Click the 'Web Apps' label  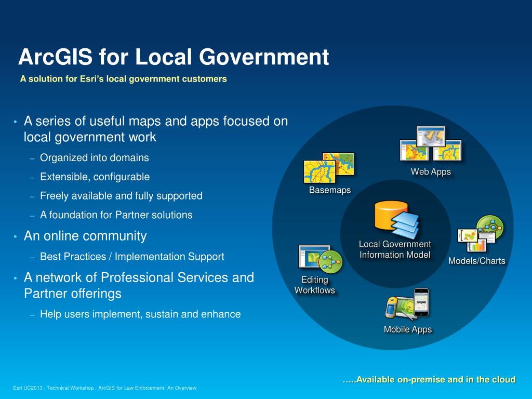tap(431, 171)
